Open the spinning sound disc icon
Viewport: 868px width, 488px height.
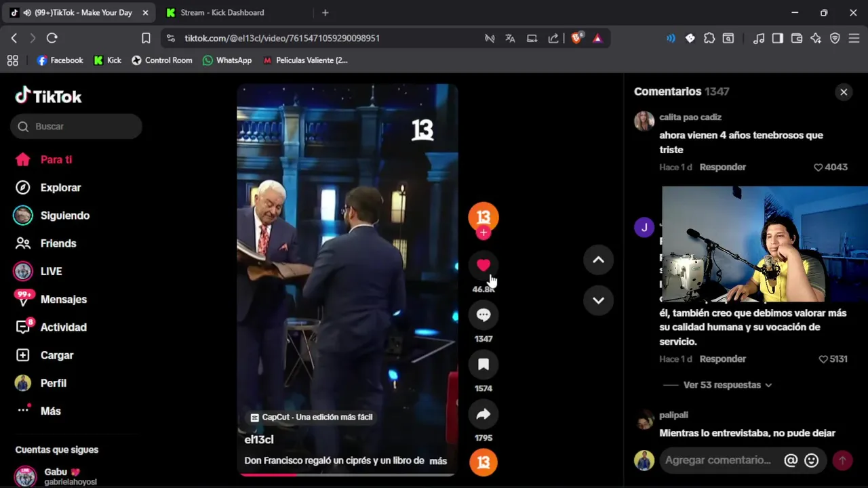[x=484, y=462]
